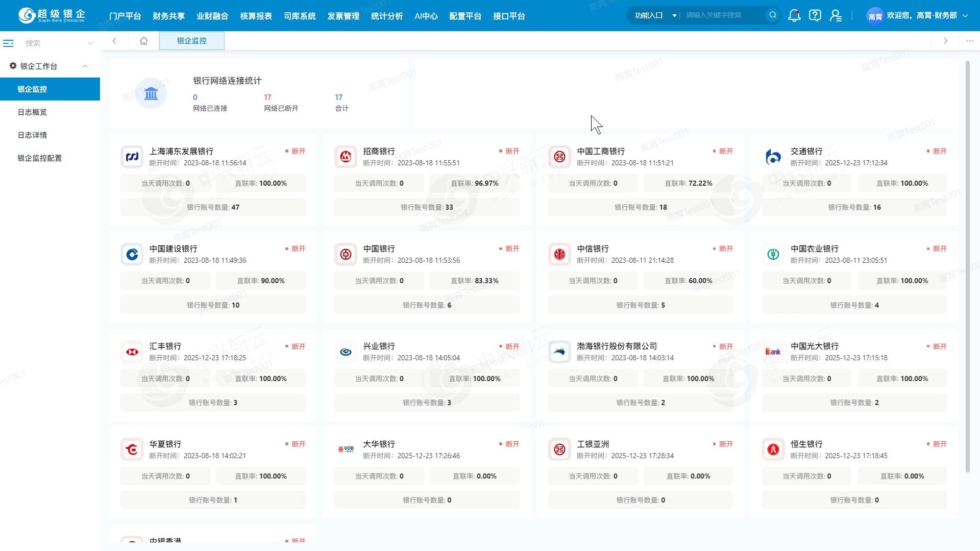Click the search magnifier icon
Screen dimensions: 980x551
tap(773, 15)
